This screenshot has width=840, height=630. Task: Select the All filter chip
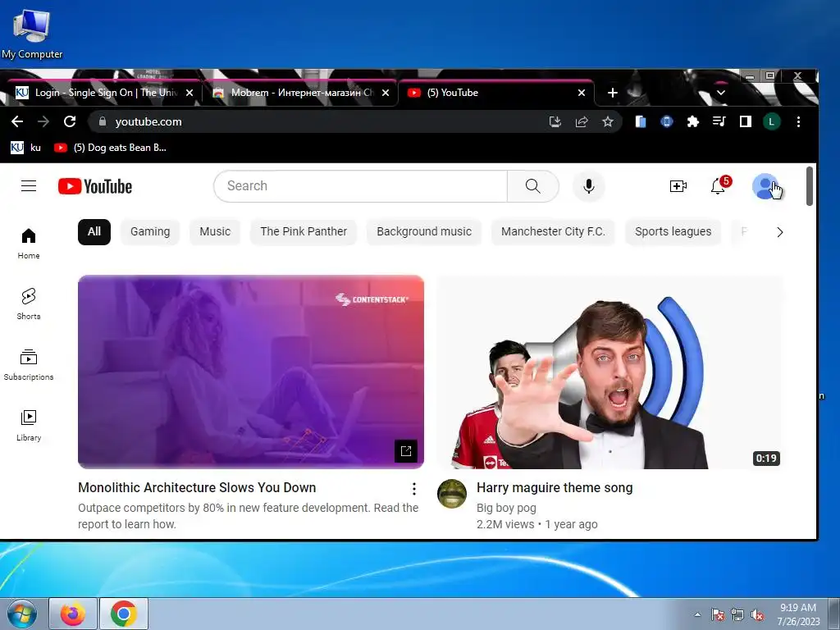(x=94, y=231)
